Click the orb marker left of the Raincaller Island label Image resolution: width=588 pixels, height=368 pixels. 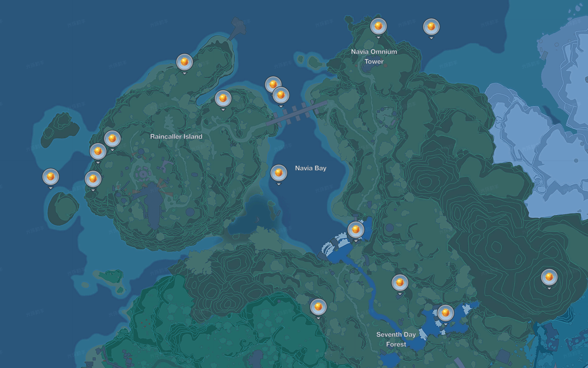tap(112, 139)
